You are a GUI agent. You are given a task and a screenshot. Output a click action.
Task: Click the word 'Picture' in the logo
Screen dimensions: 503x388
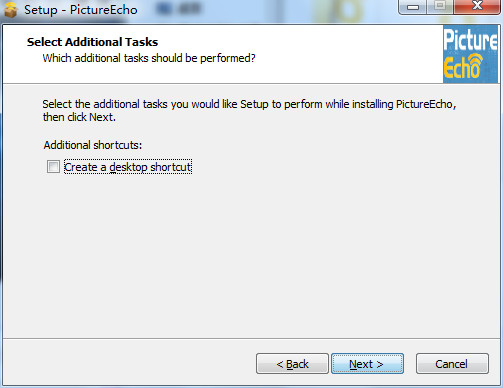(471, 41)
